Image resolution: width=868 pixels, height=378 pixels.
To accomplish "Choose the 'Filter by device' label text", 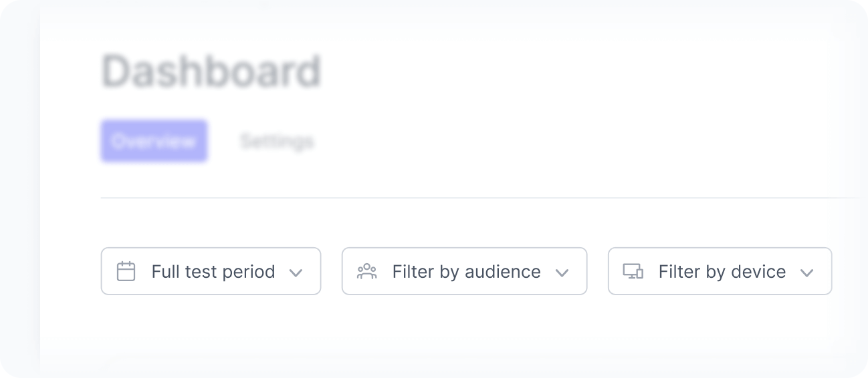I will (722, 272).
